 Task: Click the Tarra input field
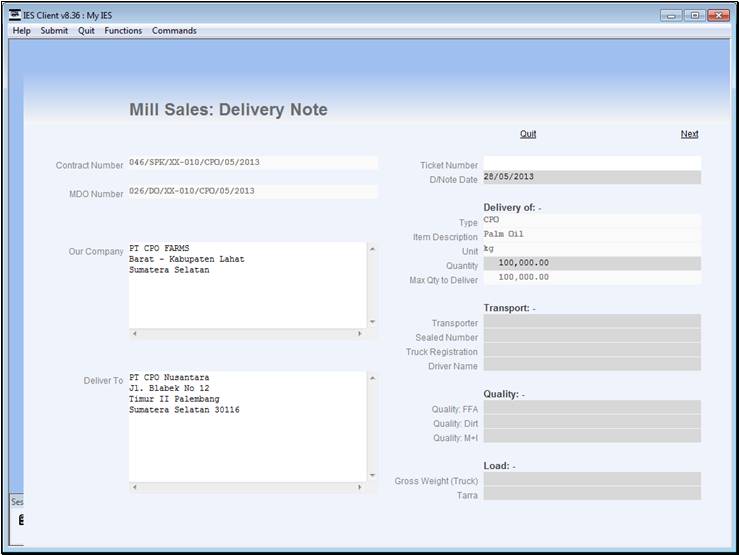(x=592, y=493)
